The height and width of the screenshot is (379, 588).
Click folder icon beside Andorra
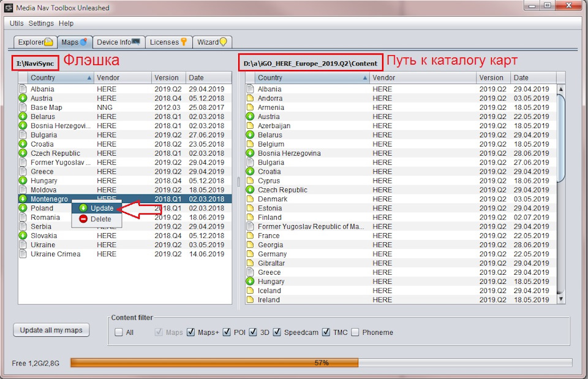tap(250, 98)
